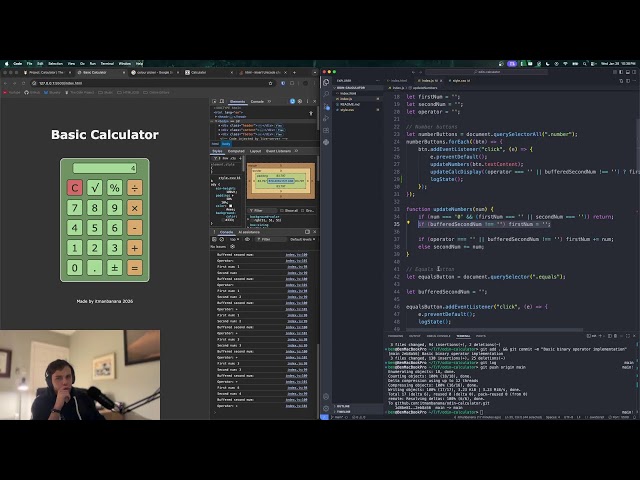Open the Terminal menu in macOS menu bar

point(107,64)
